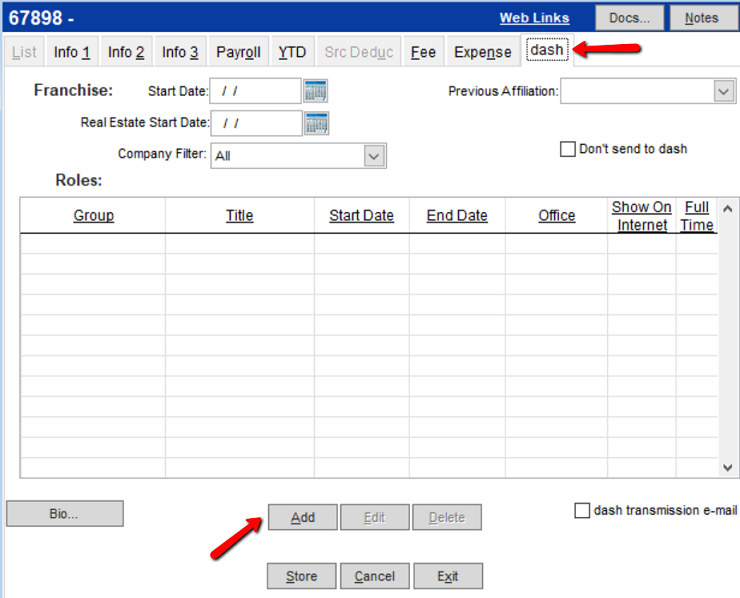Screen dimensions: 740x598
Task: Switch to the List tab
Action: (x=24, y=51)
